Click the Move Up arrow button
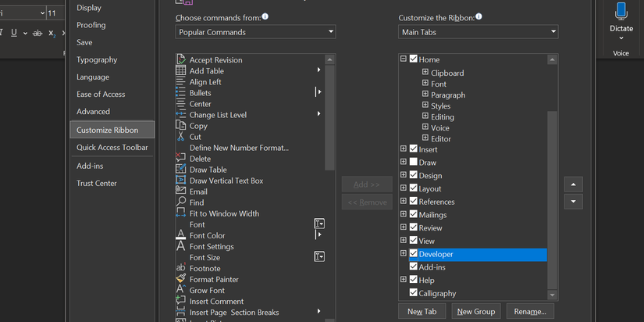This screenshot has height=322, width=644. coord(574,184)
